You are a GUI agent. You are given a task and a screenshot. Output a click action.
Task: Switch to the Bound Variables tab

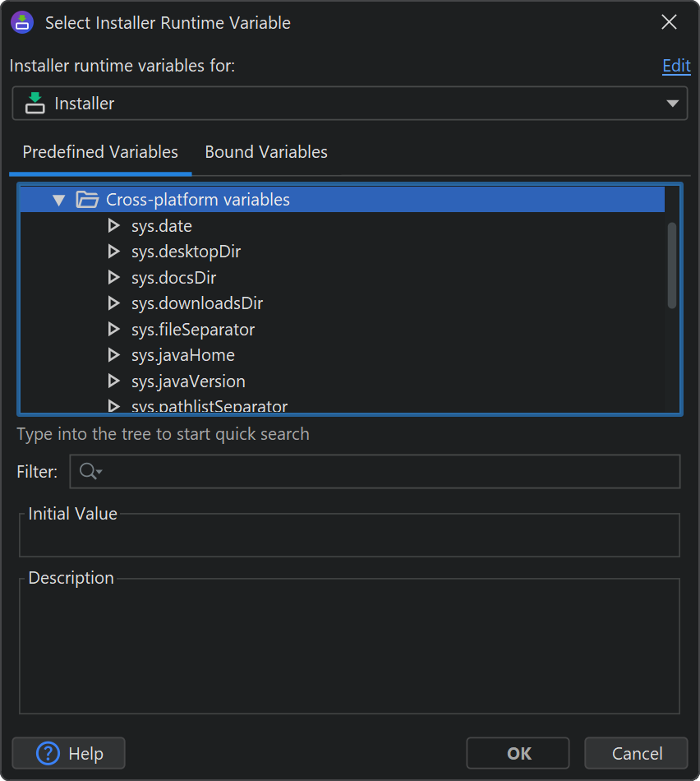[265, 152]
